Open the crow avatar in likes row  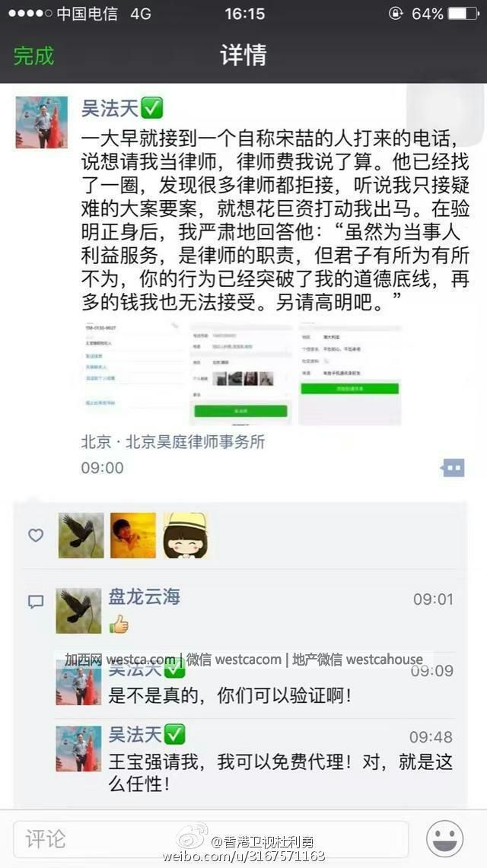[x=81, y=536]
